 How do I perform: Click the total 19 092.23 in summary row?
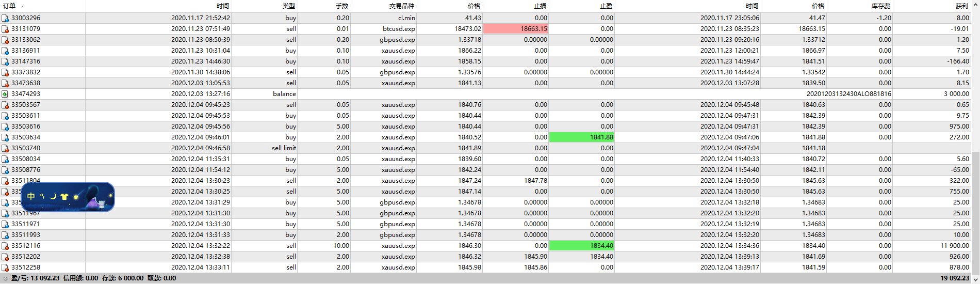click(x=954, y=278)
